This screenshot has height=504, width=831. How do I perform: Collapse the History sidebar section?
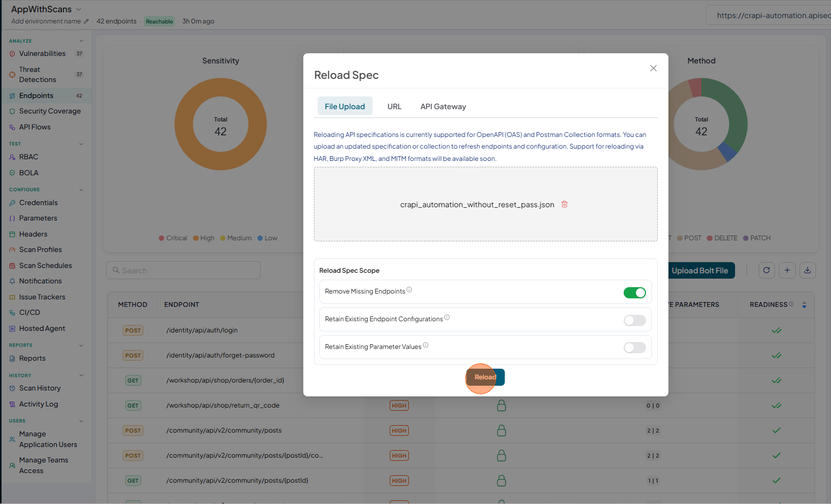[81, 375]
